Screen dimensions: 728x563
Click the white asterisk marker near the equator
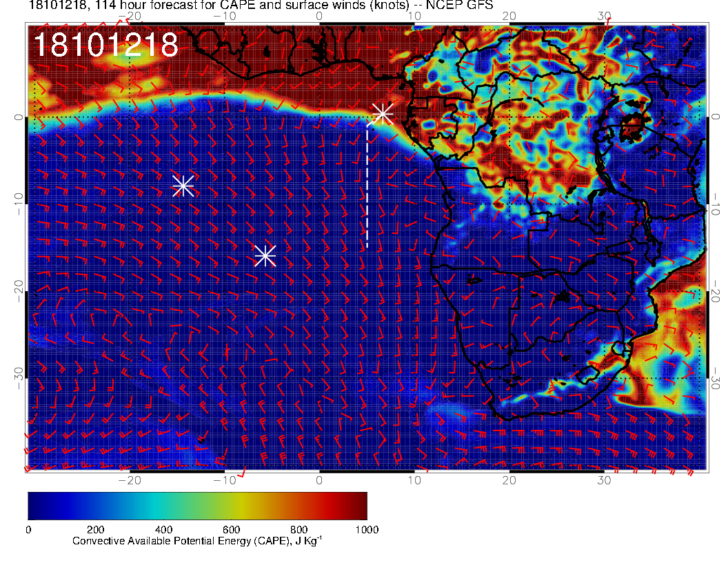click(382, 114)
